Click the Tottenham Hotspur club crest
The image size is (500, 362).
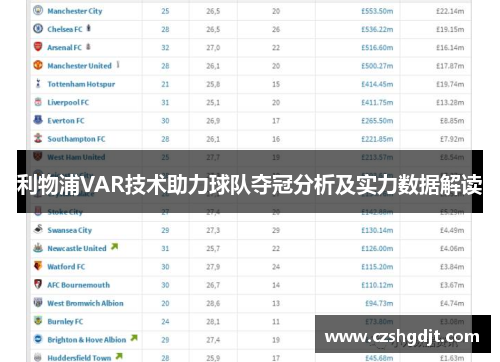point(38,83)
